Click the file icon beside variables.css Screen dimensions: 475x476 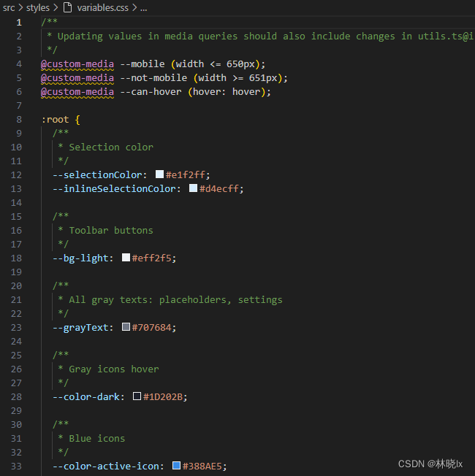click(68, 7)
